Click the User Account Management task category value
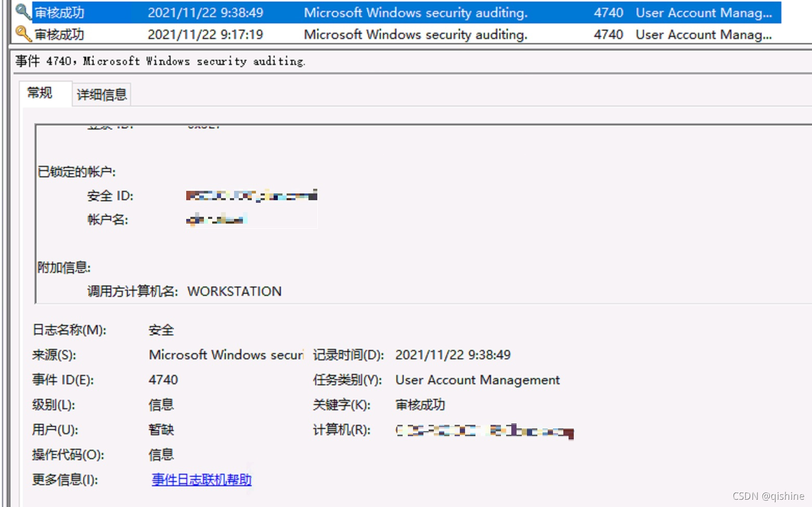Viewport: 812px width, 507px height. (x=478, y=380)
